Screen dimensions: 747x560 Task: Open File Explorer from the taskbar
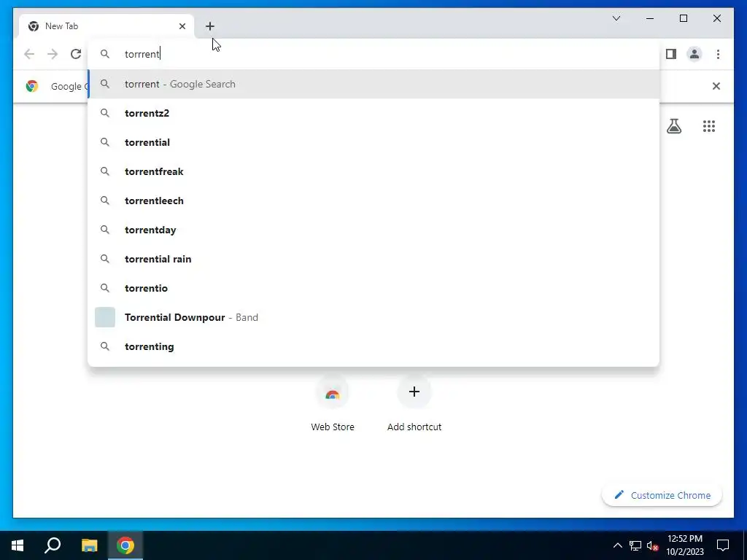(x=89, y=545)
